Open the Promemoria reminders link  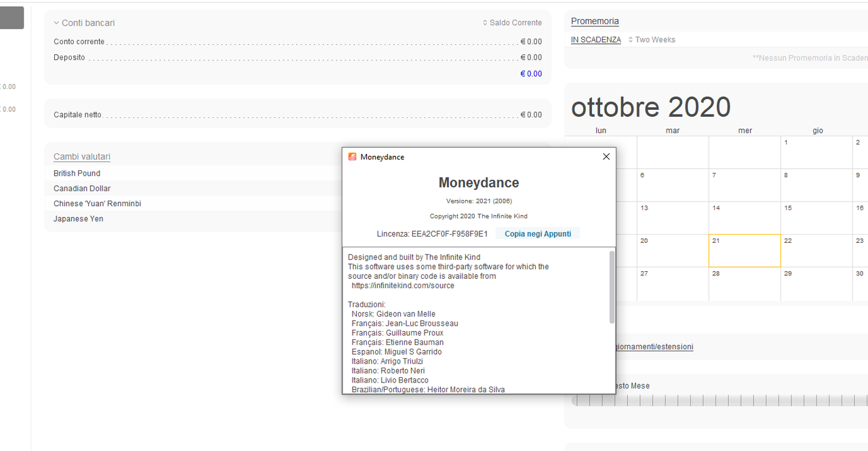595,21
